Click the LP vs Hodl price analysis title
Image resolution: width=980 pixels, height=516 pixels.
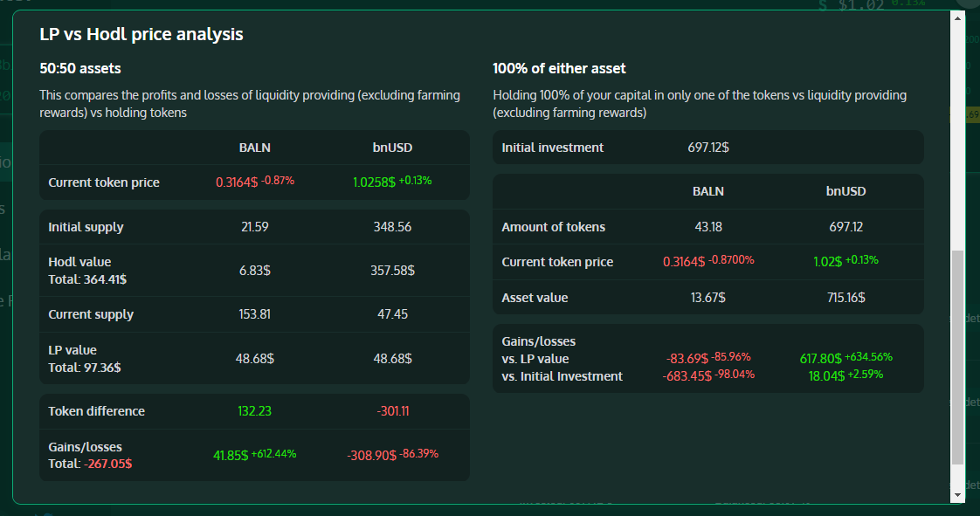pos(141,34)
